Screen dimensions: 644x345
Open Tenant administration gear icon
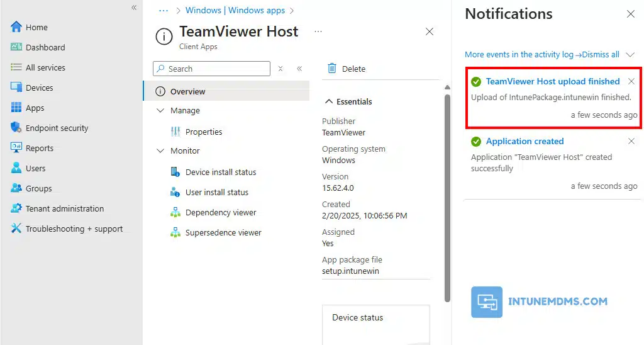click(16, 208)
